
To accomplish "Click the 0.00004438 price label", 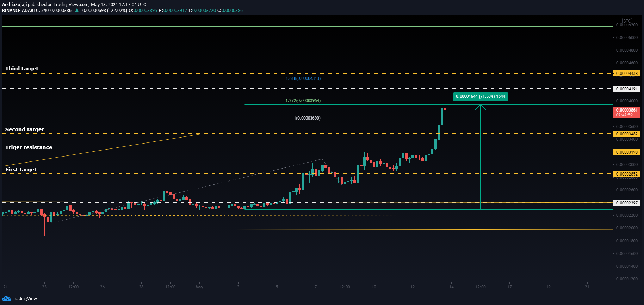I will click(626, 74).
